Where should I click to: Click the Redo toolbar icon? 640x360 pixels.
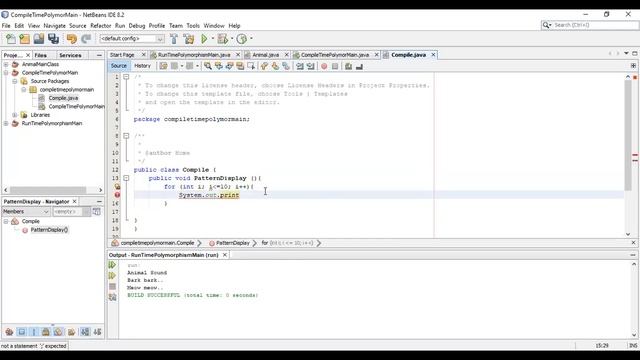tap(86, 39)
